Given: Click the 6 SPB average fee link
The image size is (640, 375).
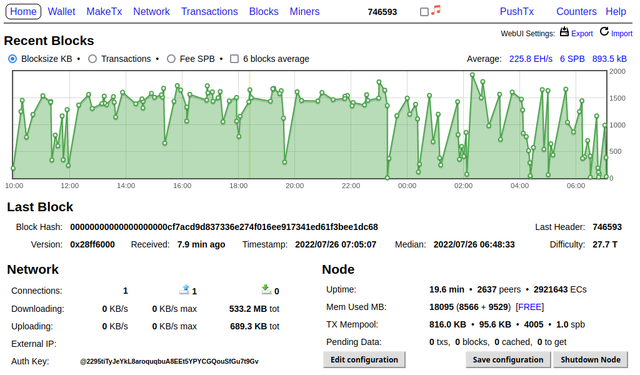Looking at the screenshot, I should point(572,59).
